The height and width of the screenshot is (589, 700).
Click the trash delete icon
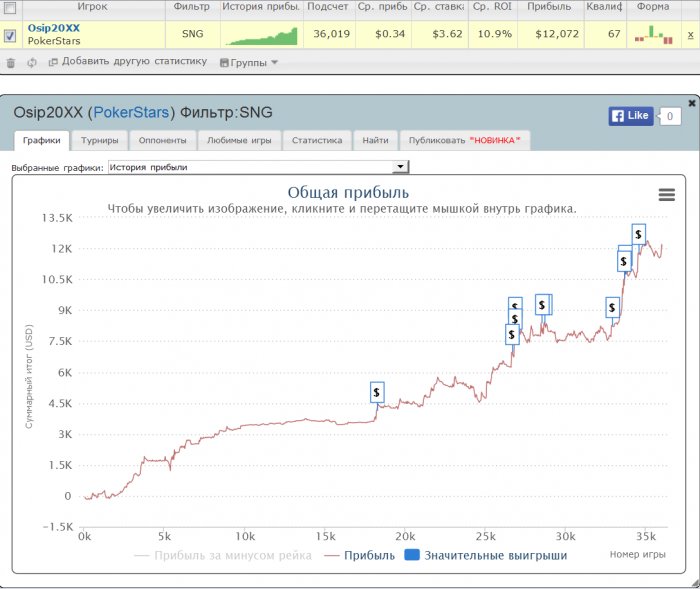pyautogui.click(x=11, y=63)
